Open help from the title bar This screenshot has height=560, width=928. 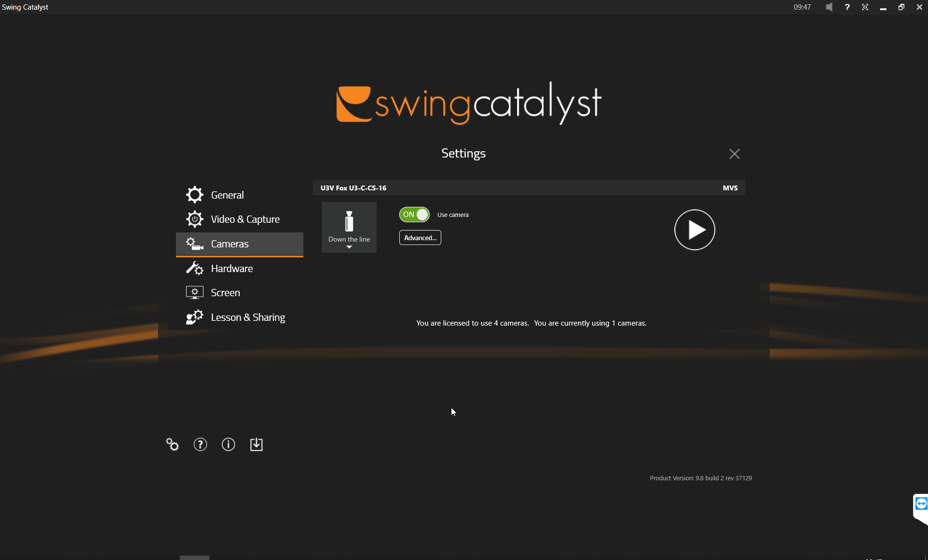[847, 7]
